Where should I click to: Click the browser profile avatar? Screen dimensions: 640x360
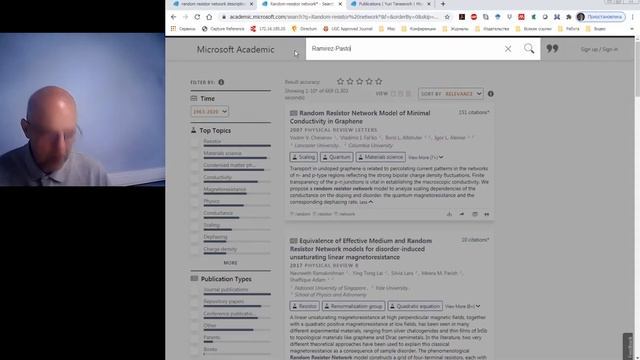[x=581, y=17]
